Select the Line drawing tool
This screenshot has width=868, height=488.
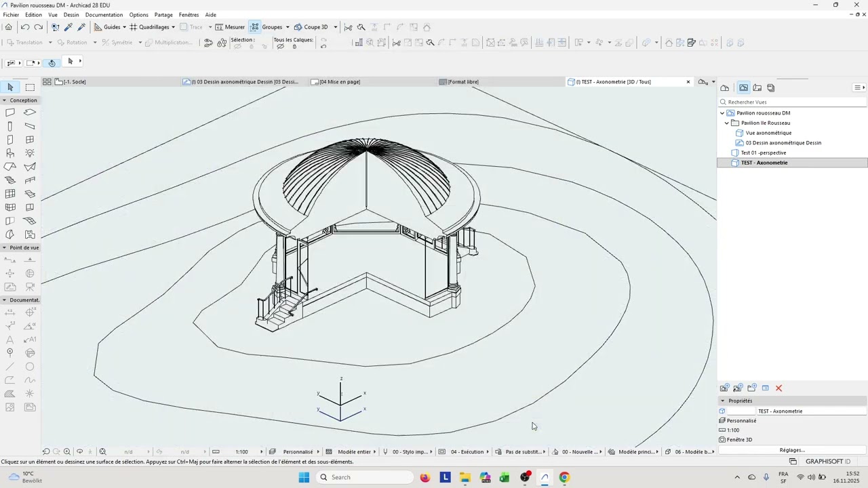point(10,367)
